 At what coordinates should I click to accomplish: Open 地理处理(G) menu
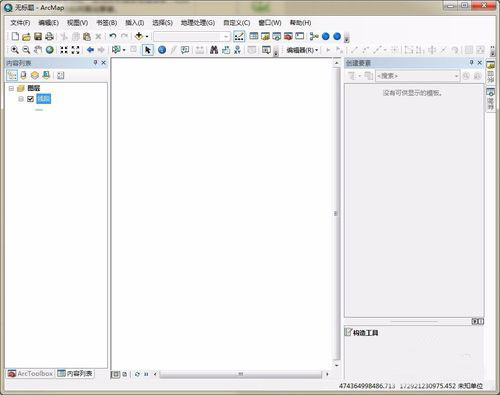tap(198, 23)
